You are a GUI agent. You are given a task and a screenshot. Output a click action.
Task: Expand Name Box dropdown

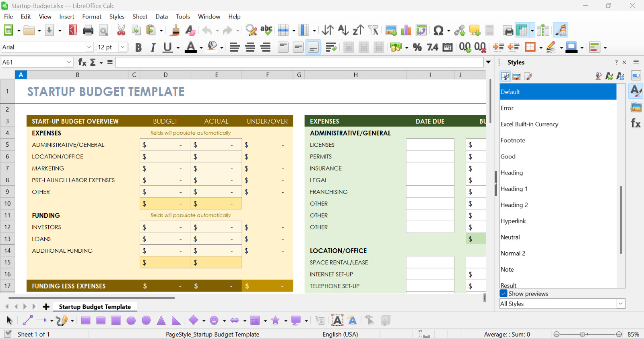[69, 62]
